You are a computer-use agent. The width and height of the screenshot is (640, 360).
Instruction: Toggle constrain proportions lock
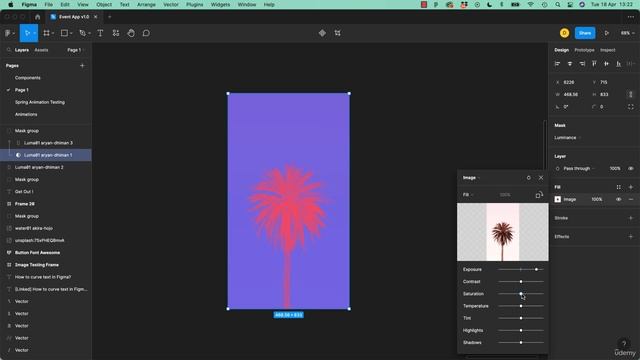(631, 94)
